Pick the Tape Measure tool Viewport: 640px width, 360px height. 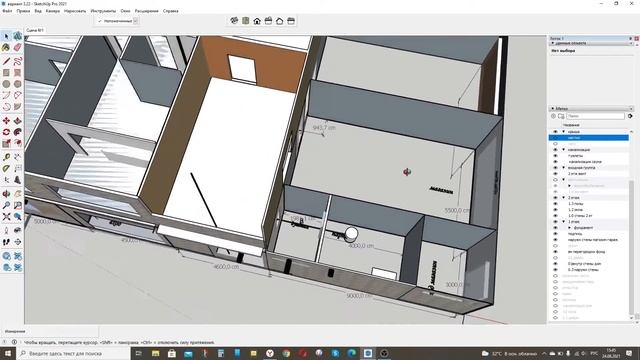pos(6,157)
